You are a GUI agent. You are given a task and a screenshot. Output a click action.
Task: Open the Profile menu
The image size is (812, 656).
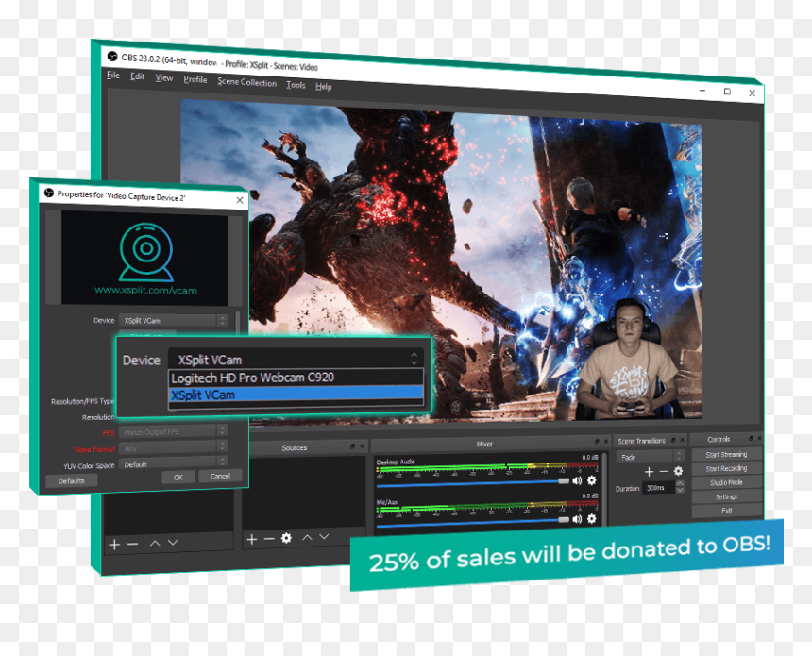[x=195, y=79]
